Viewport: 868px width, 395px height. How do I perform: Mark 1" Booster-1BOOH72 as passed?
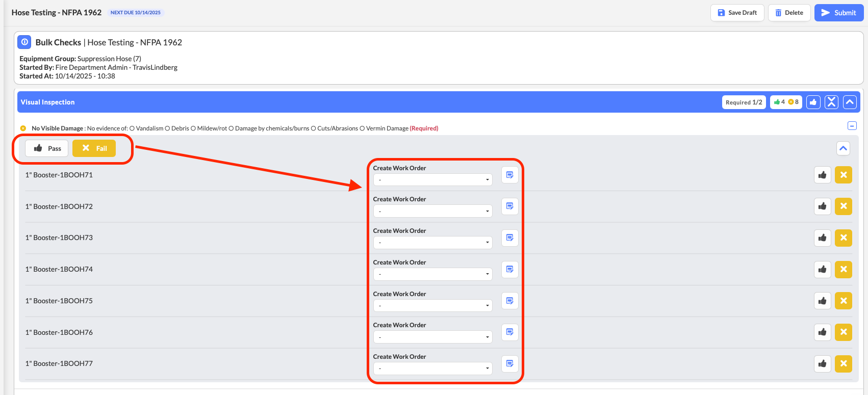click(822, 206)
